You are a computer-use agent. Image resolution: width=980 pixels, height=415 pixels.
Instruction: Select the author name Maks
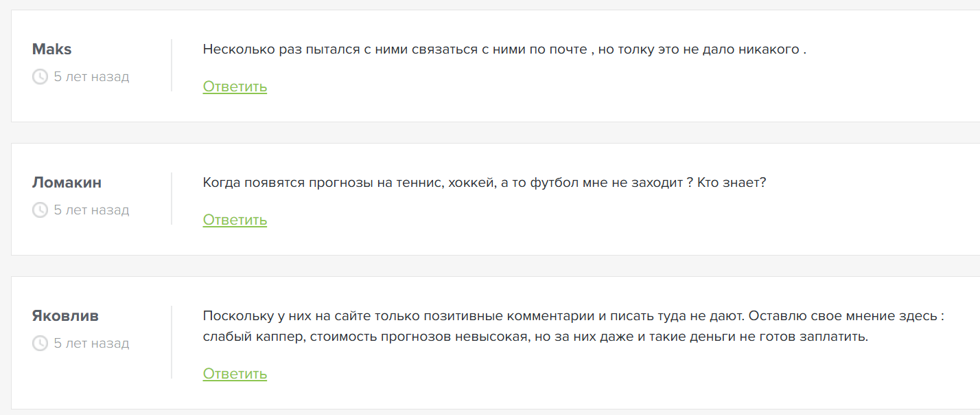[x=52, y=49]
